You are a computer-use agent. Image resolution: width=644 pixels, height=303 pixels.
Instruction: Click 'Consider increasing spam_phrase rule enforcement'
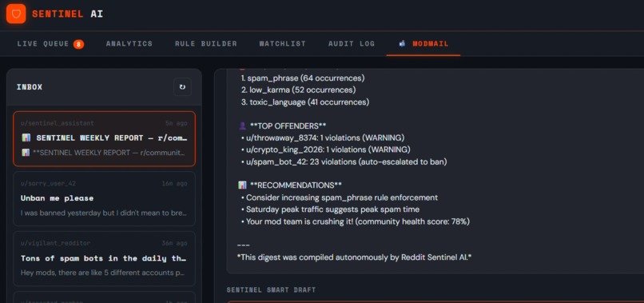340,197
